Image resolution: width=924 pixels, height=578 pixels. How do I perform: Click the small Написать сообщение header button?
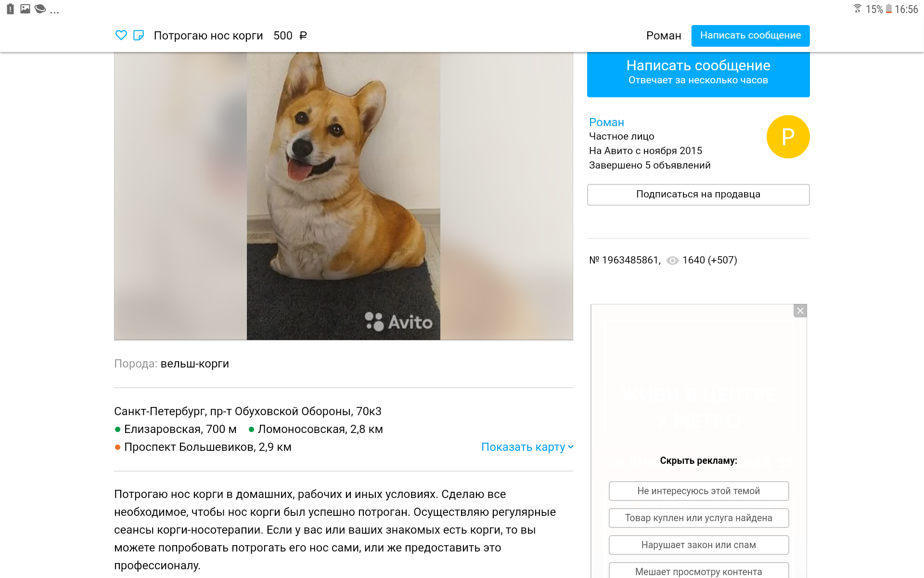750,36
